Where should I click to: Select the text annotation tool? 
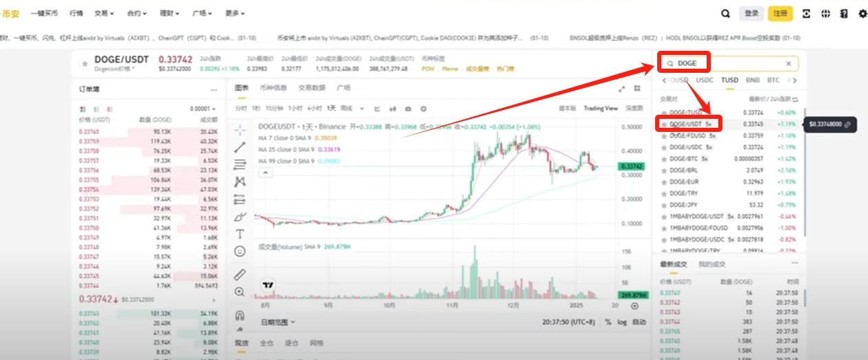240,234
